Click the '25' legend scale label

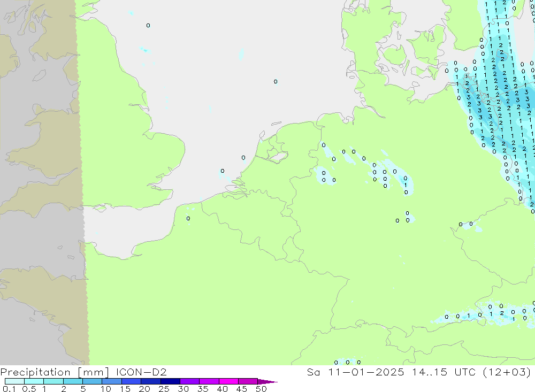point(164,389)
